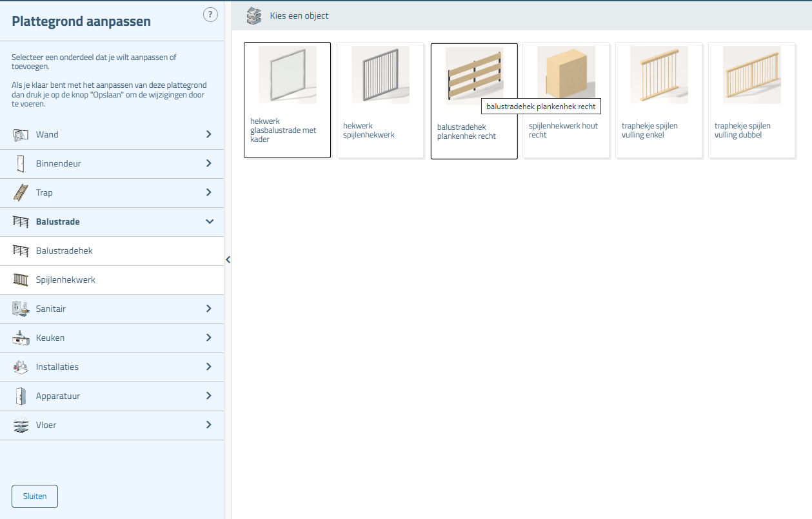
Task: Pick the traphekje spijlen vulling dubbel
Action: coord(751,100)
